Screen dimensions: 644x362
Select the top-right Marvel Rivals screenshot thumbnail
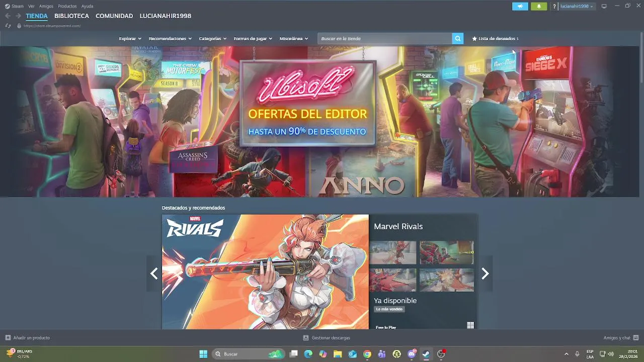pyautogui.click(x=447, y=252)
